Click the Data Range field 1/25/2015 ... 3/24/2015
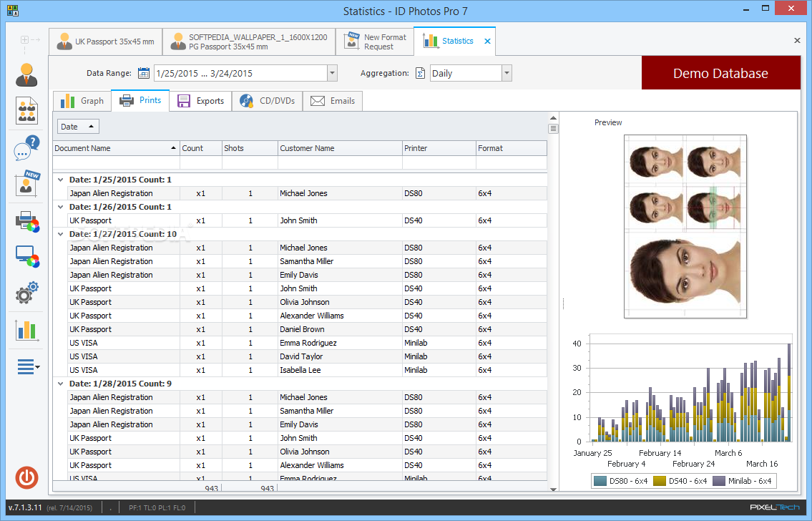 click(241, 73)
